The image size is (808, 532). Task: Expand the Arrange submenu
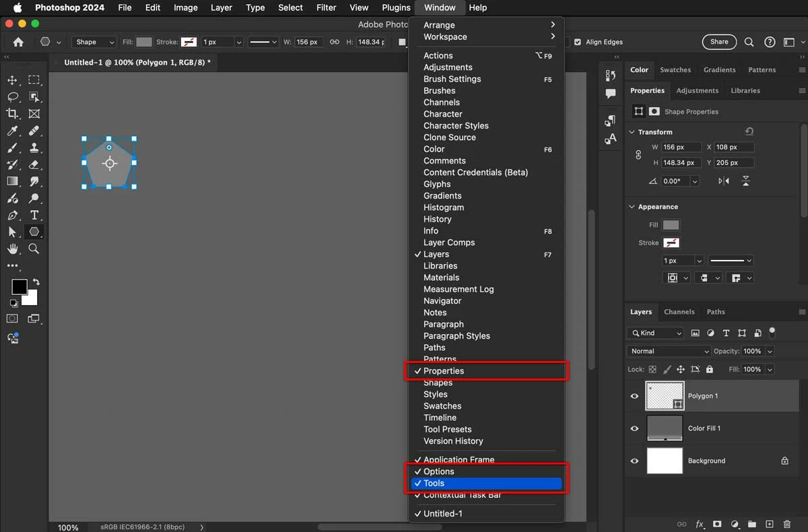[486, 25]
